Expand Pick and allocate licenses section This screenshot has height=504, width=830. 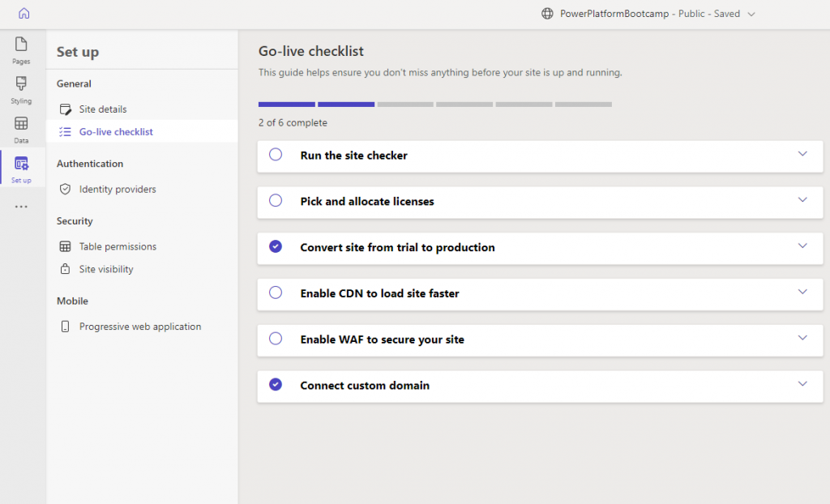[802, 200]
